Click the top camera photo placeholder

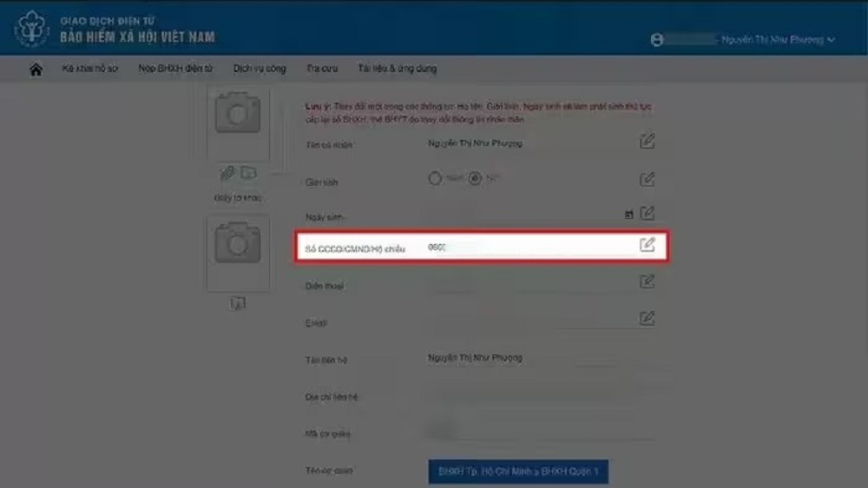click(x=237, y=117)
